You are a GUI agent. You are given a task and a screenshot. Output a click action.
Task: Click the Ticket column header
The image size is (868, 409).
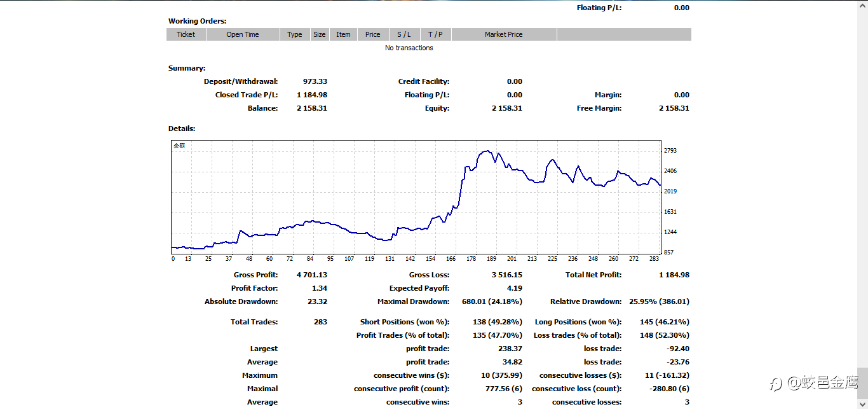tap(186, 34)
